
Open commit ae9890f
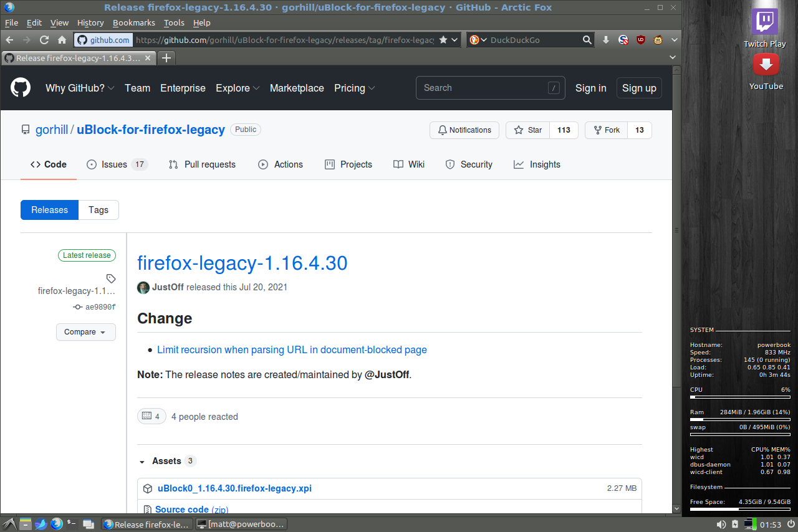click(100, 307)
